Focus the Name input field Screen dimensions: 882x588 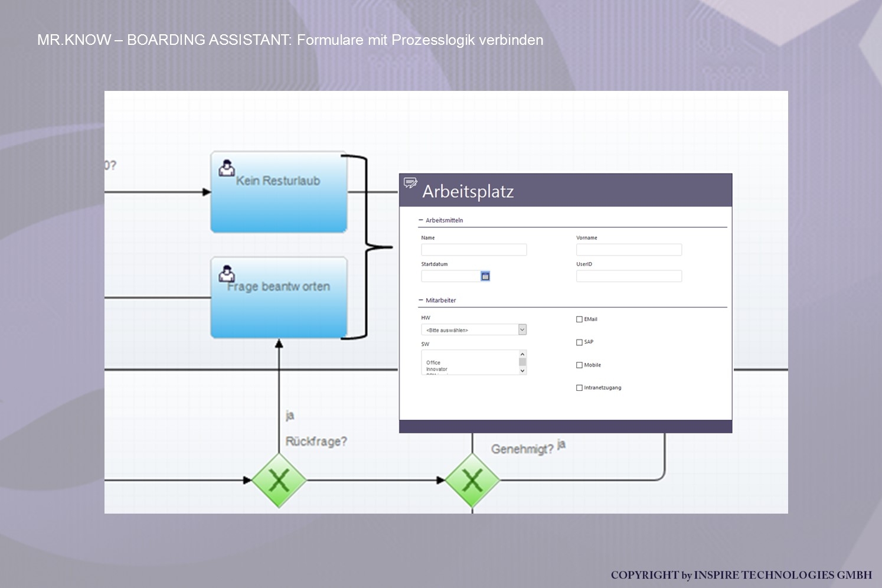[473, 250]
